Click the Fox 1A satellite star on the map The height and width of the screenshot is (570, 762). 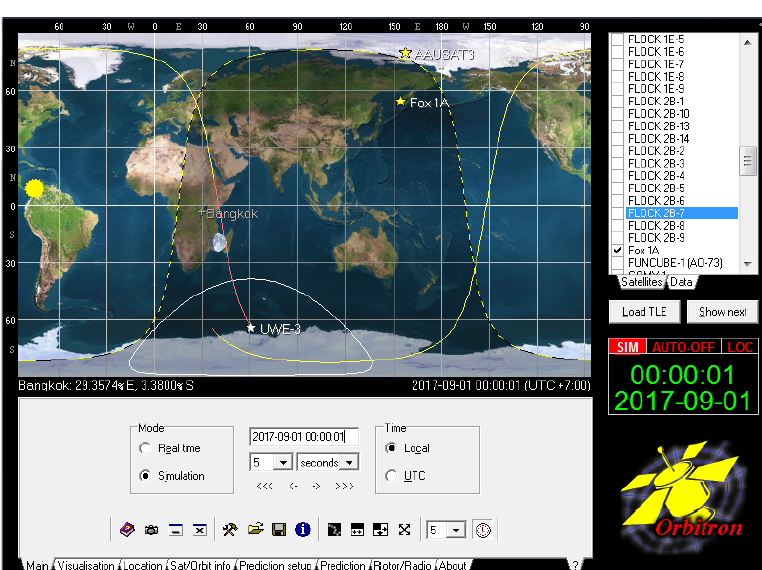click(400, 101)
